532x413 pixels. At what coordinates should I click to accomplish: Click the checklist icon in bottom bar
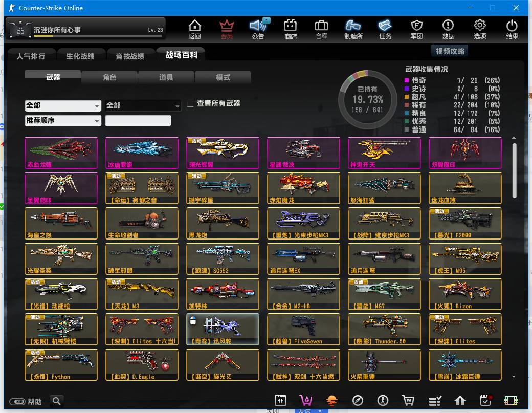point(435,401)
